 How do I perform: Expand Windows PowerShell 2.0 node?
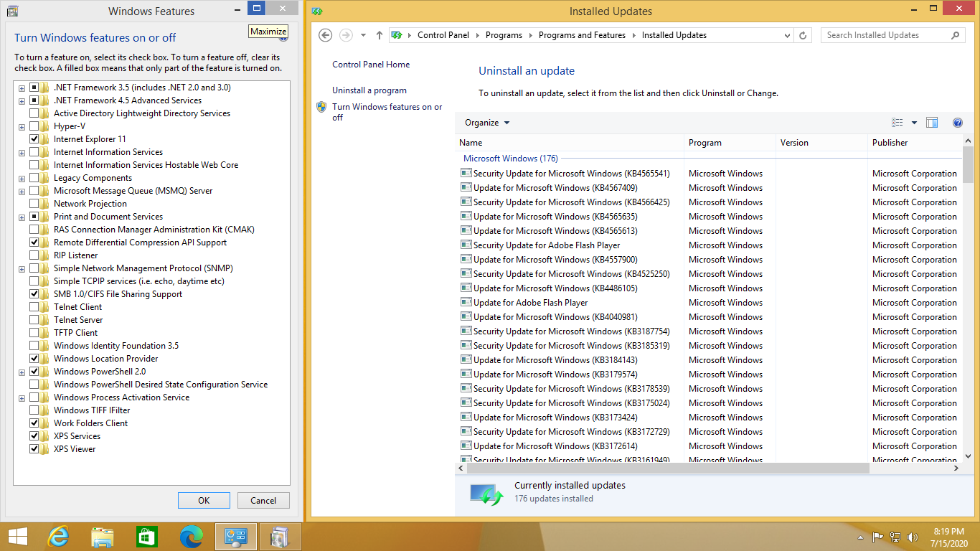[22, 372]
